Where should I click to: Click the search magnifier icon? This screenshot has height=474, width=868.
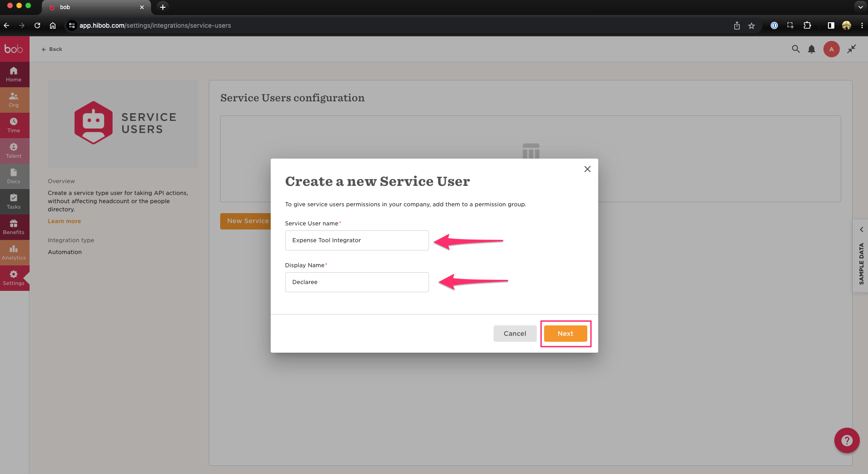[x=795, y=49]
